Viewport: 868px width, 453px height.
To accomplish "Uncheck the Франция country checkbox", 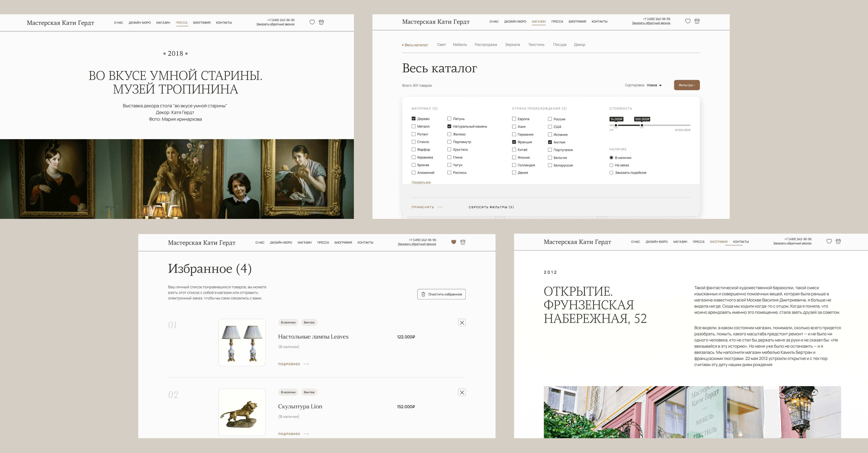I will 514,142.
